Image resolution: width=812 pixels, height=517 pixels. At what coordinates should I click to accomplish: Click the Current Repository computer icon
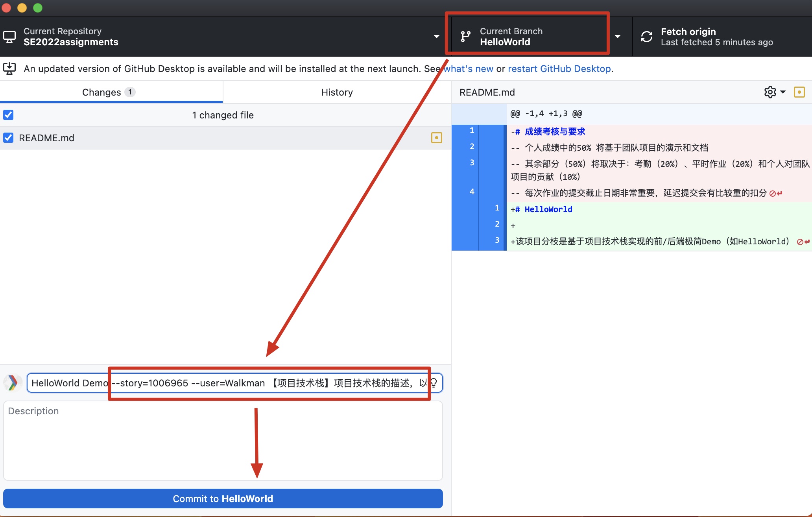(x=9, y=37)
